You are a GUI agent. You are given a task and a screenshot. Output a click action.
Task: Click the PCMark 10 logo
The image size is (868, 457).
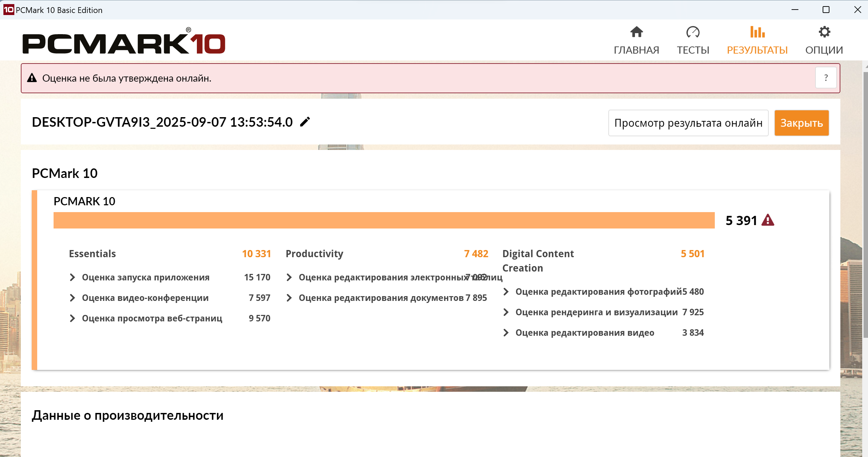124,42
